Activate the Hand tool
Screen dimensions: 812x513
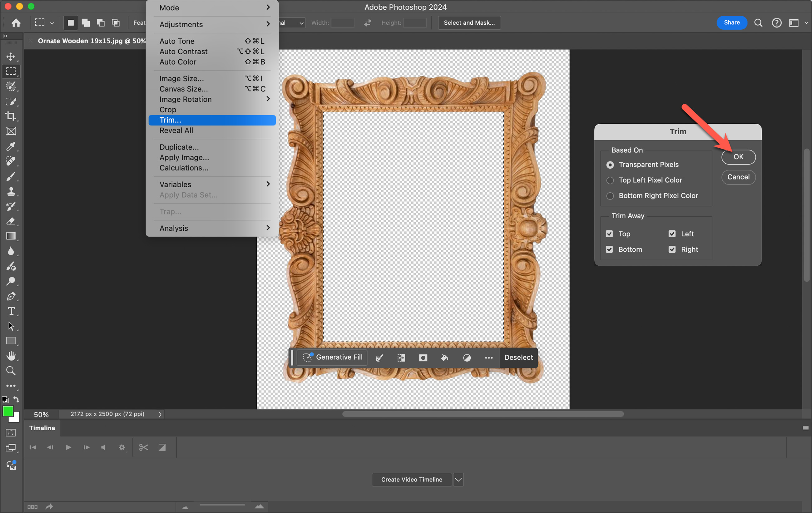point(11,356)
